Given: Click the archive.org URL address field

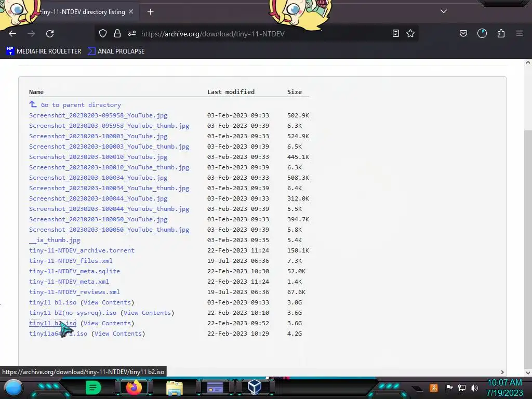Looking at the screenshot, I should pyautogui.click(x=212, y=34).
